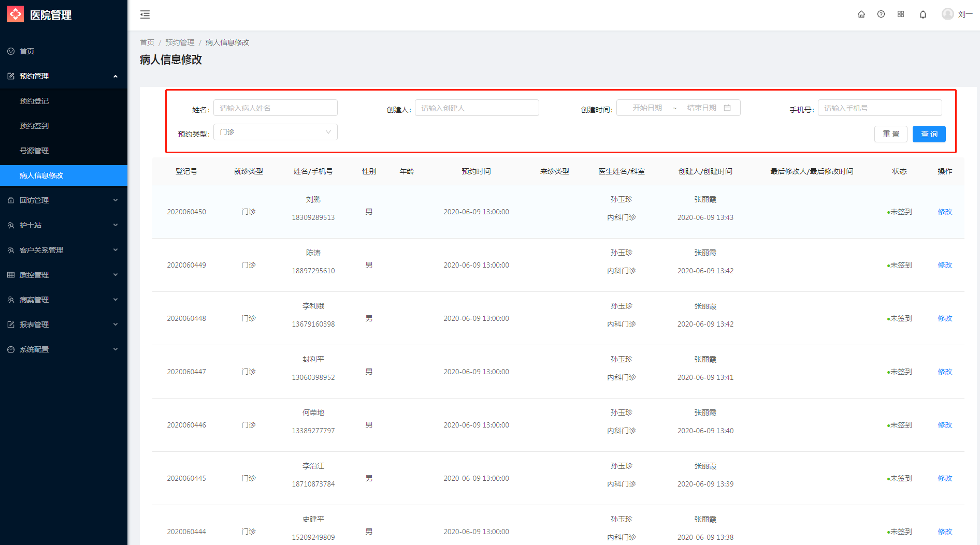Click the calendar icon in the 创建时间 date range

[x=727, y=108]
